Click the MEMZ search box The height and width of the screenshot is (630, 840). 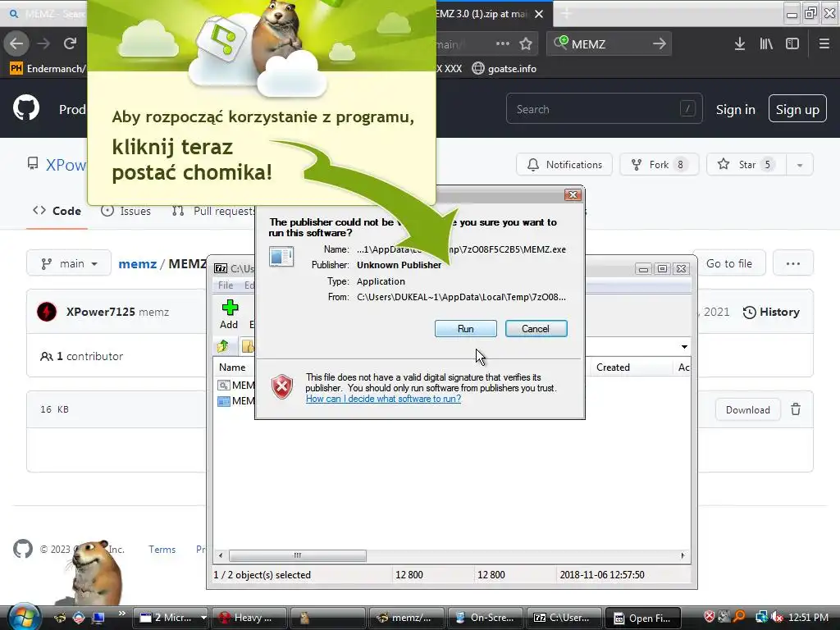[608, 44]
